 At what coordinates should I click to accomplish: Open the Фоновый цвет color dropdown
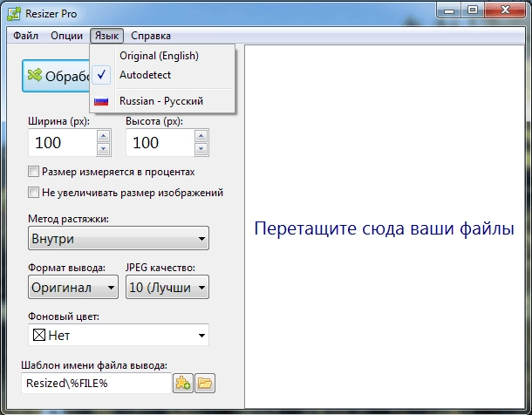point(119,335)
